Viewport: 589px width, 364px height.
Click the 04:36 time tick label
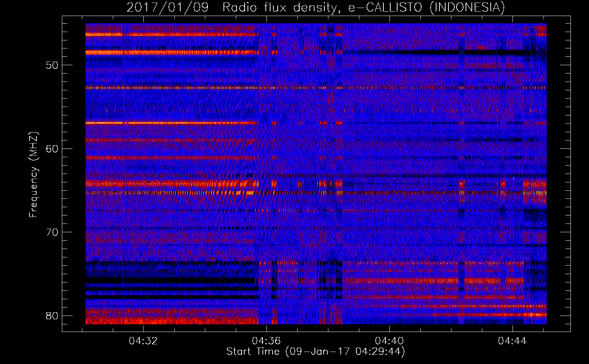tap(266, 341)
